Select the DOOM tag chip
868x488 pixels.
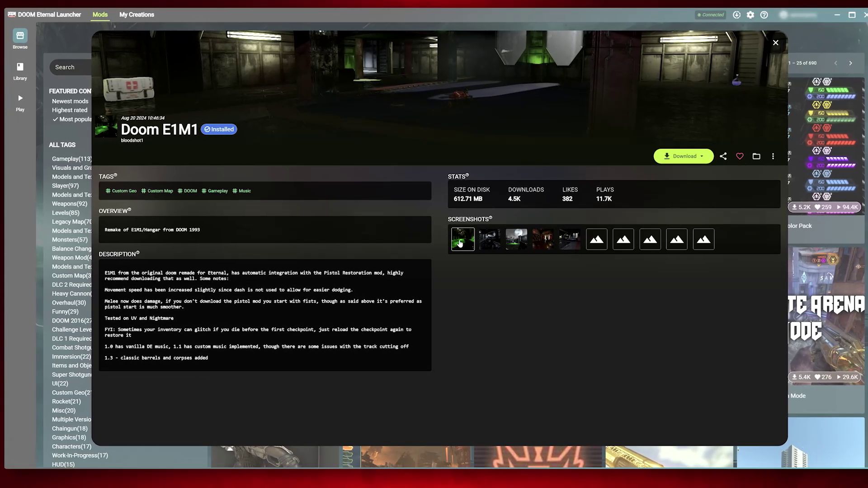(187, 191)
